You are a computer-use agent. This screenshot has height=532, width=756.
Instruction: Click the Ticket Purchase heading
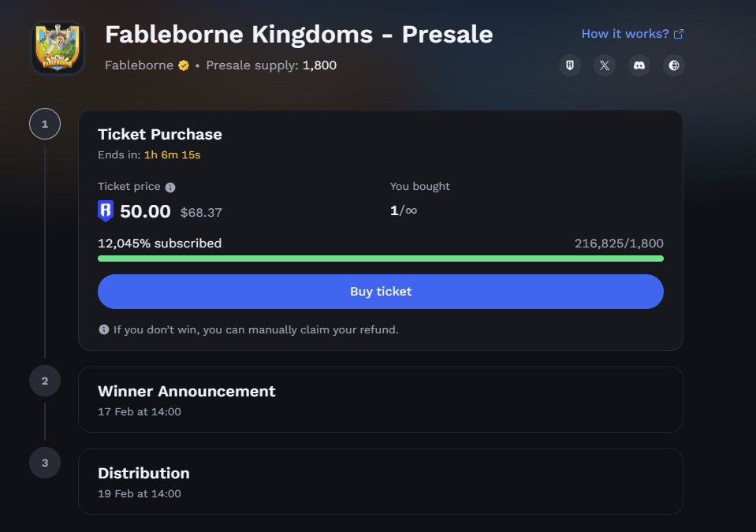(x=160, y=134)
